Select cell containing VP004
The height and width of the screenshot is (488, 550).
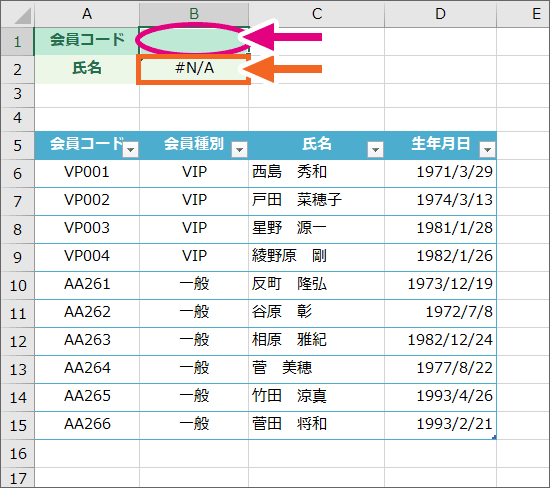[x=87, y=257]
